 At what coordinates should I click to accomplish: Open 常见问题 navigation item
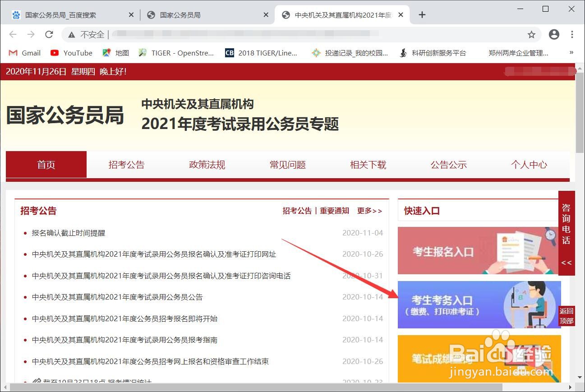pos(288,165)
